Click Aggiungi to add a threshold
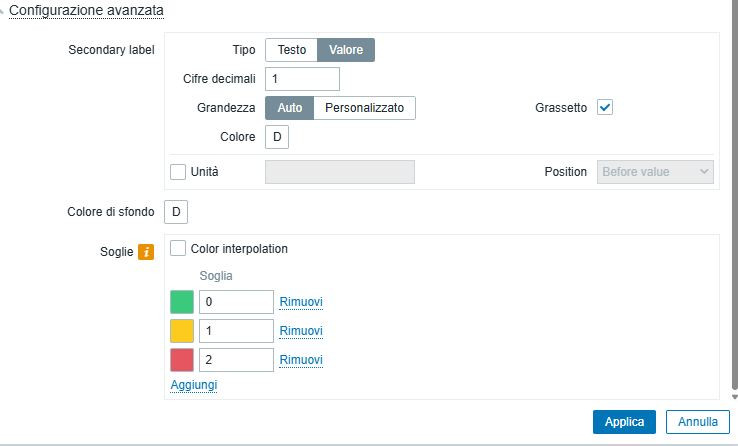This screenshot has height=446, width=738. [194, 385]
